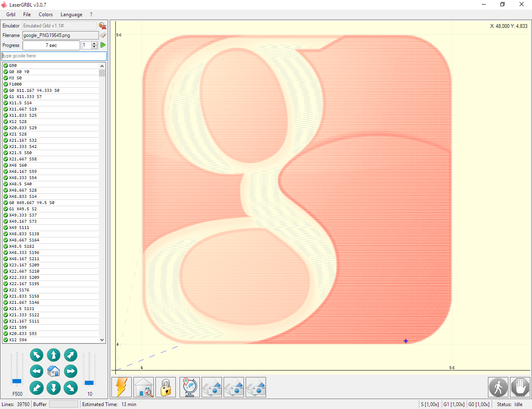Click the jog step size slider labeled 10
The height and width of the screenshot is (409, 532).
(89, 383)
